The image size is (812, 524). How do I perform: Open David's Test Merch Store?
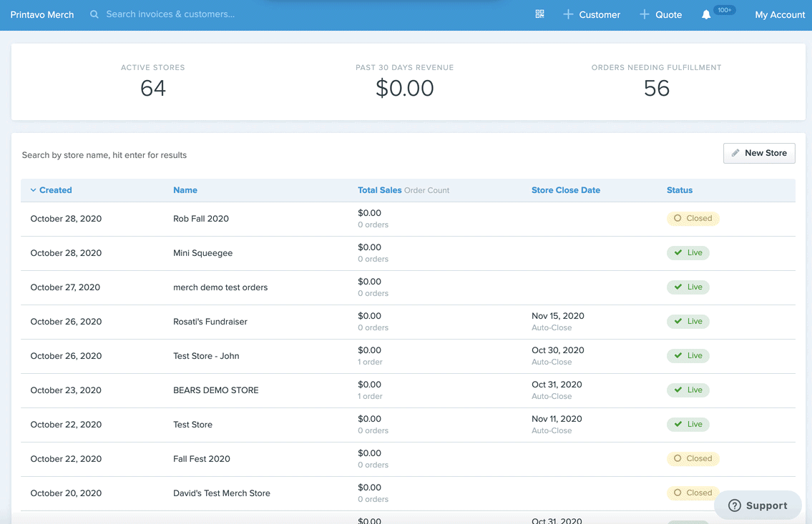pyautogui.click(x=222, y=493)
